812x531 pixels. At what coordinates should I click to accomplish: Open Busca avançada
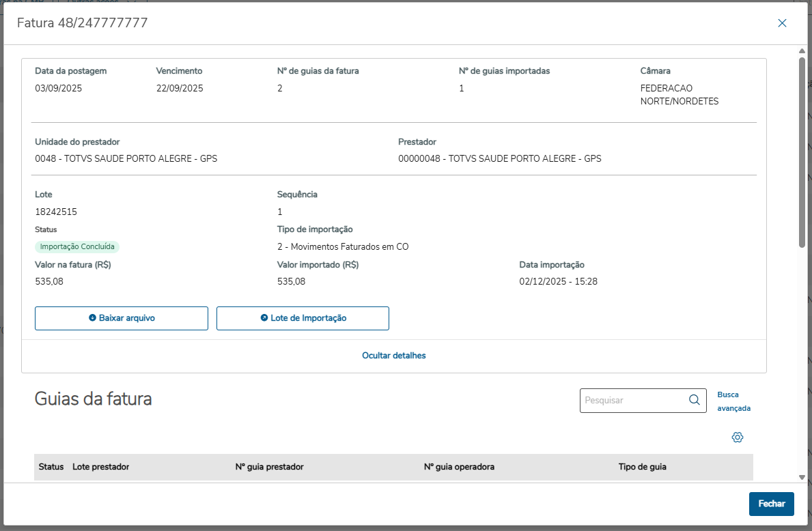pyautogui.click(x=733, y=401)
